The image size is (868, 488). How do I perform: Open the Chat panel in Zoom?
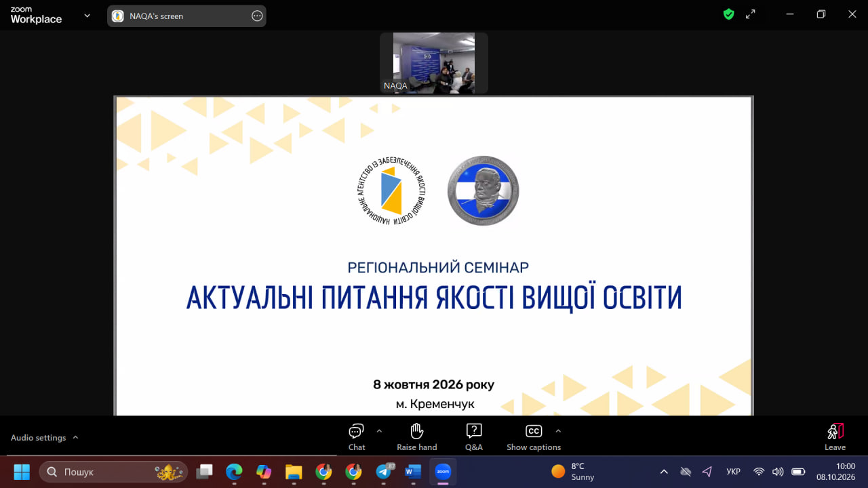coord(357,437)
